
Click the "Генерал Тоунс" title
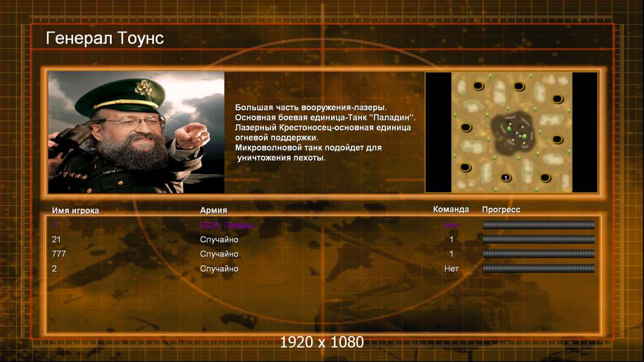(x=105, y=38)
